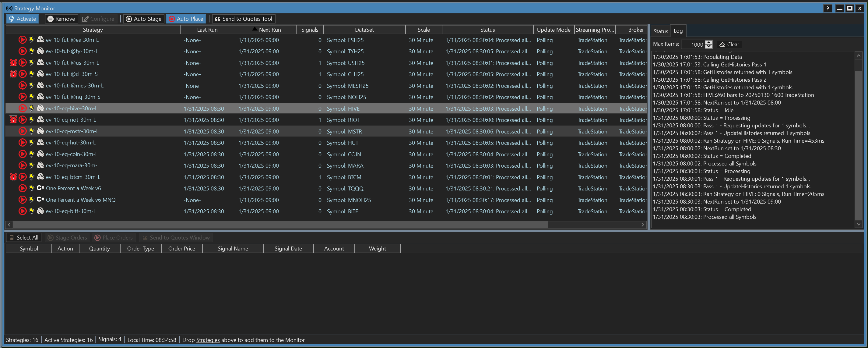Click the help question mark in title bar
Image resolution: width=868 pixels, height=348 pixels.
tap(827, 9)
